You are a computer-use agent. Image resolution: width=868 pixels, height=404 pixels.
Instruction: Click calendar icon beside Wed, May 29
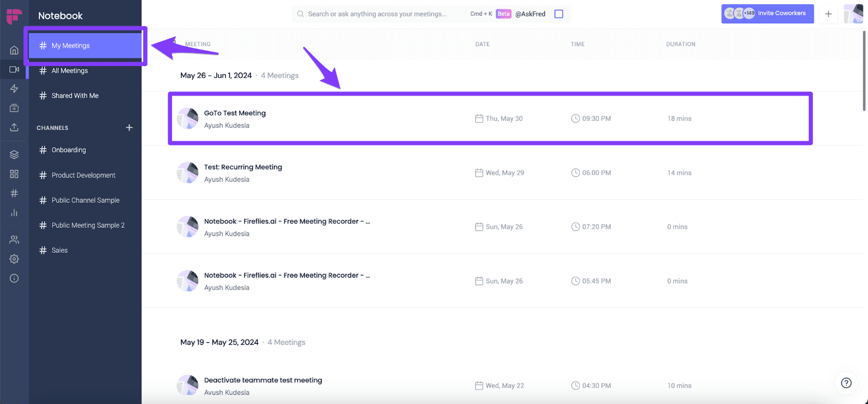[x=479, y=172]
